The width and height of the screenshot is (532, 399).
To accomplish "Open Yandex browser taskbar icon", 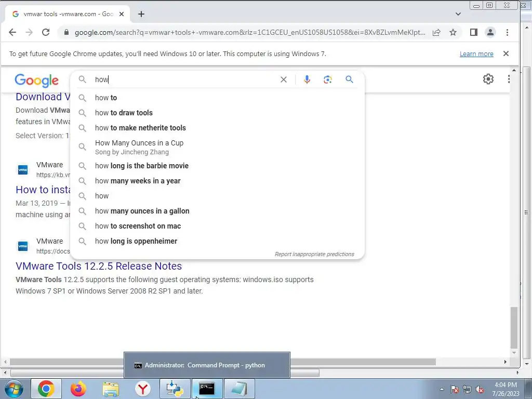I will pos(143,389).
